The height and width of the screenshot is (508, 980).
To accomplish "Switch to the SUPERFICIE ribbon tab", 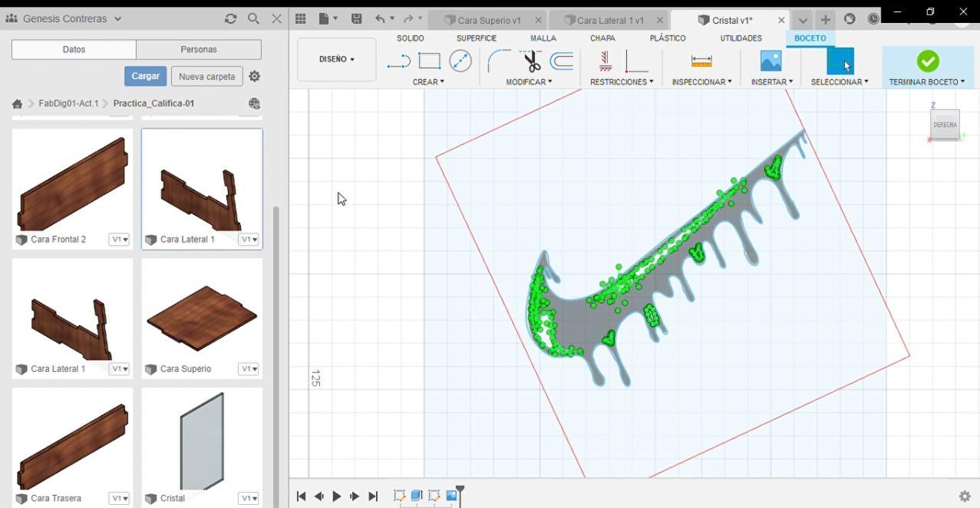I will tap(476, 38).
